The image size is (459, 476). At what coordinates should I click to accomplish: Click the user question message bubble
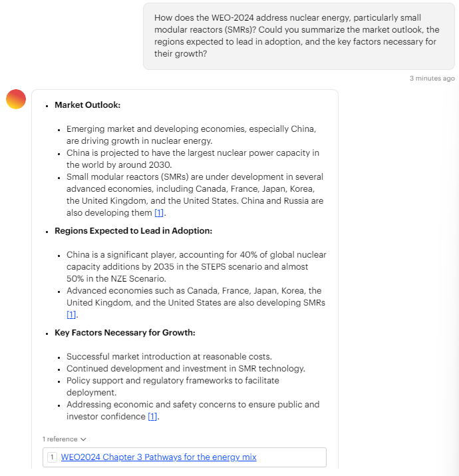pos(299,36)
